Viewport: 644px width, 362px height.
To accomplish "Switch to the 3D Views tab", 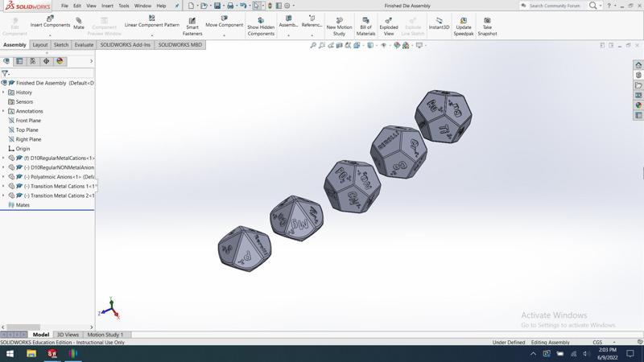I will click(68, 335).
